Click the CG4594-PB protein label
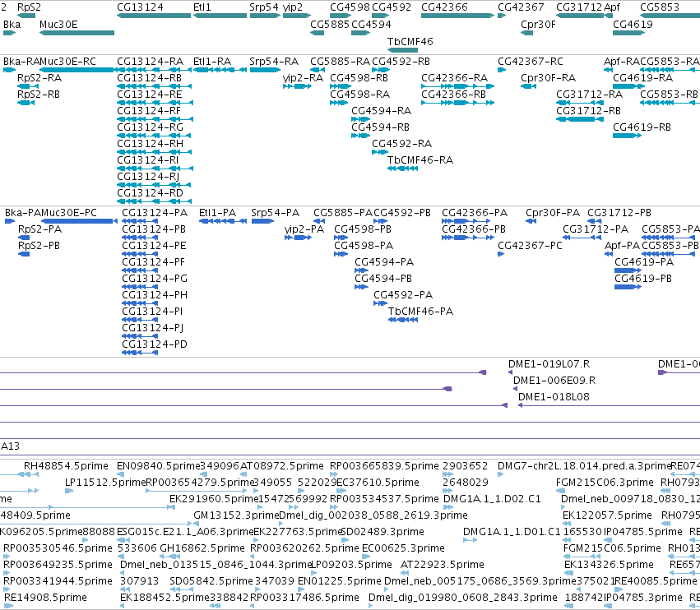 pyautogui.click(x=383, y=279)
